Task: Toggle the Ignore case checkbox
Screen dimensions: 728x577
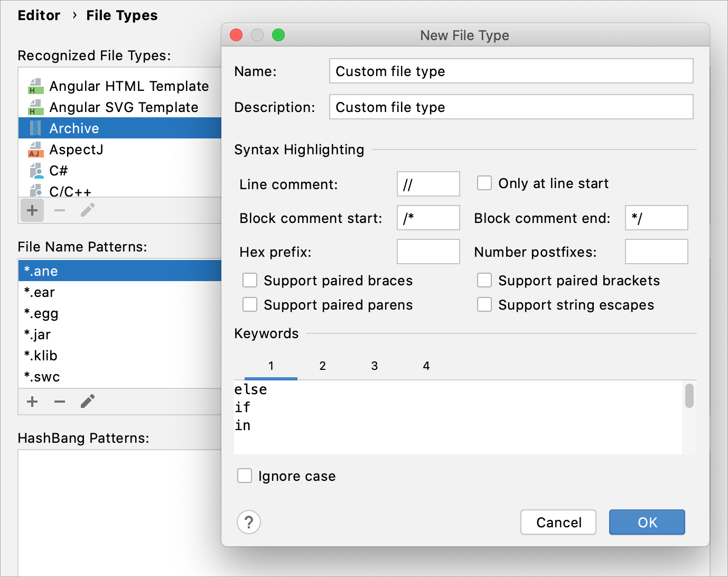Action: [245, 476]
